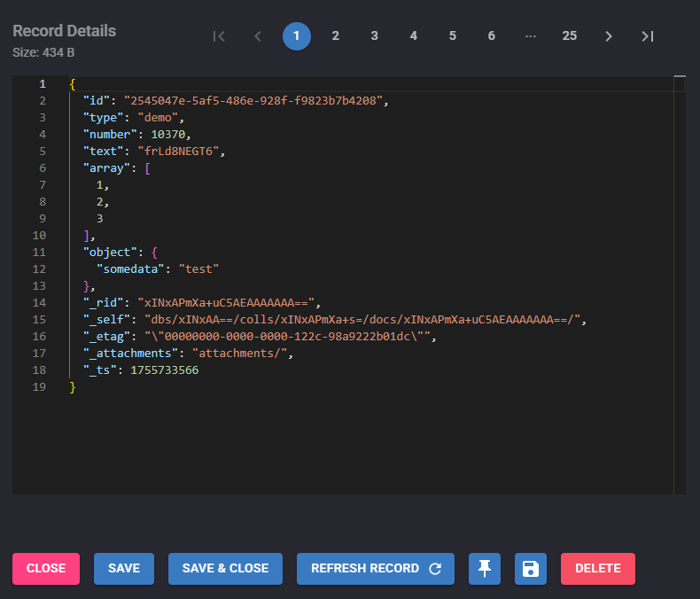Jump to page 25
The width and height of the screenshot is (700, 599).
(x=570, y=36)
